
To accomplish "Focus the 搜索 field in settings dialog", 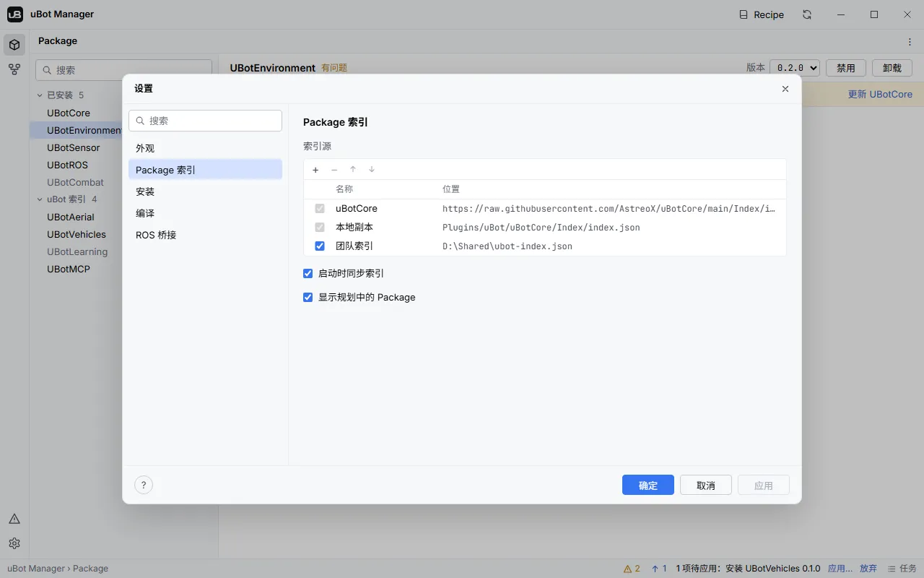I will (x=205, y=121).
